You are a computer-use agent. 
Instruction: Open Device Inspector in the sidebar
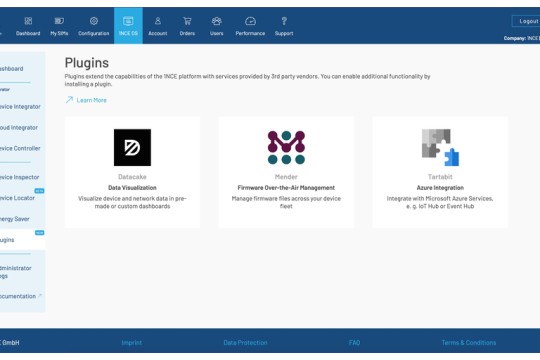[19, 177]
